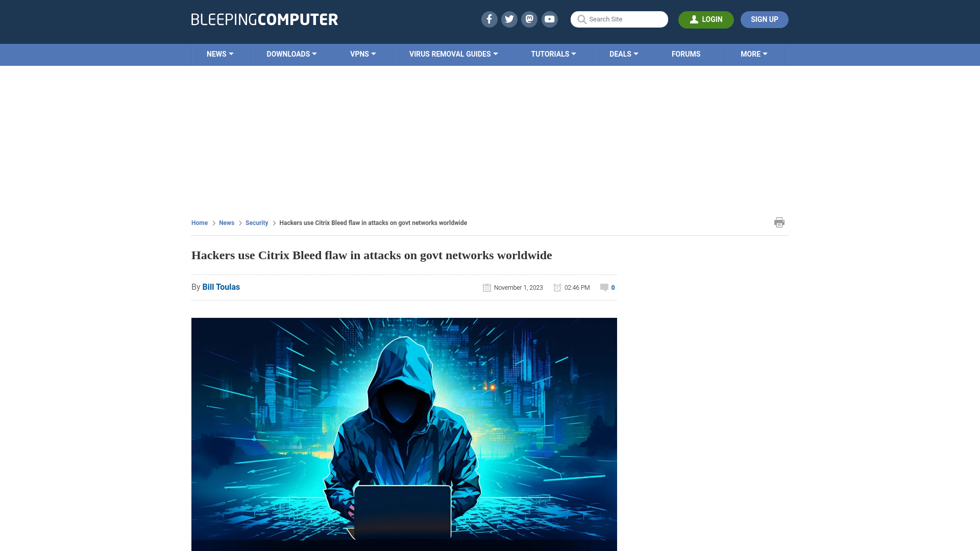Open the DEALS menu section
Viewport: 980px width, 551px height.
(624, 54)
